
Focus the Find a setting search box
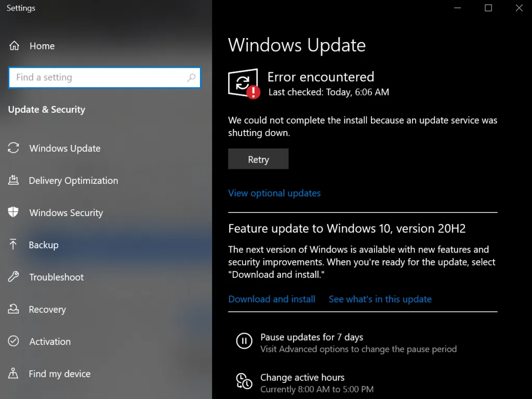pyautogui.click(x=104, y=77)
